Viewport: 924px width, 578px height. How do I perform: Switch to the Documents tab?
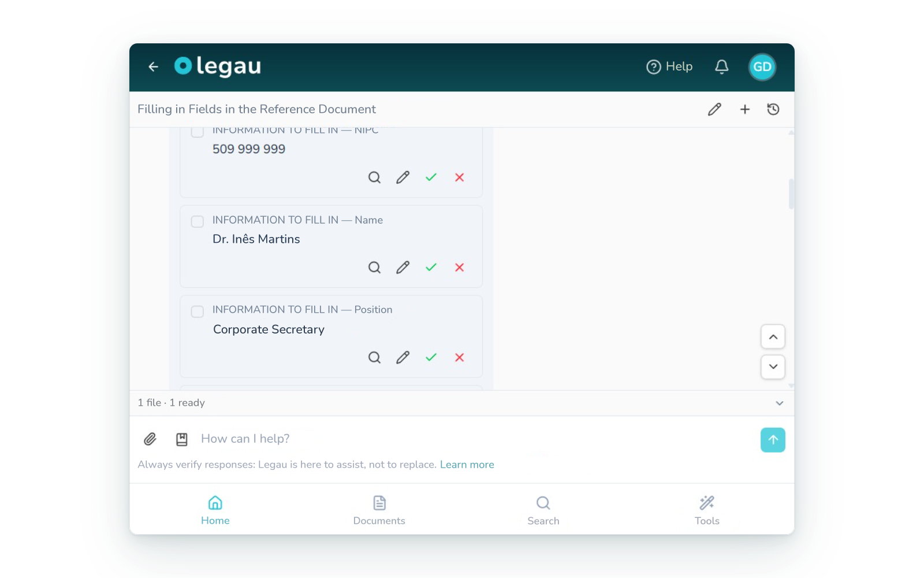pyautogui.click(x=379, y=511)
